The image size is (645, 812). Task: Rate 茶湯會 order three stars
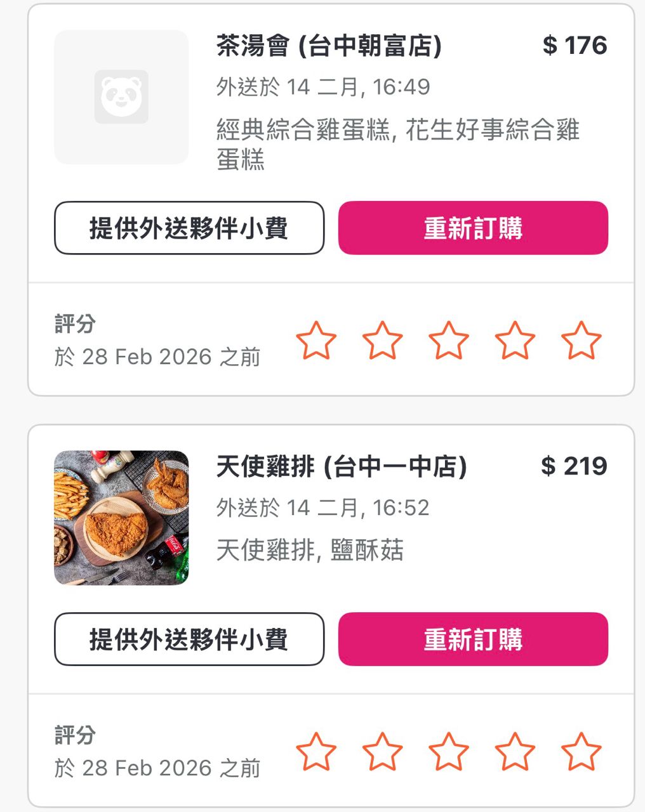click(x=449, y=340)
